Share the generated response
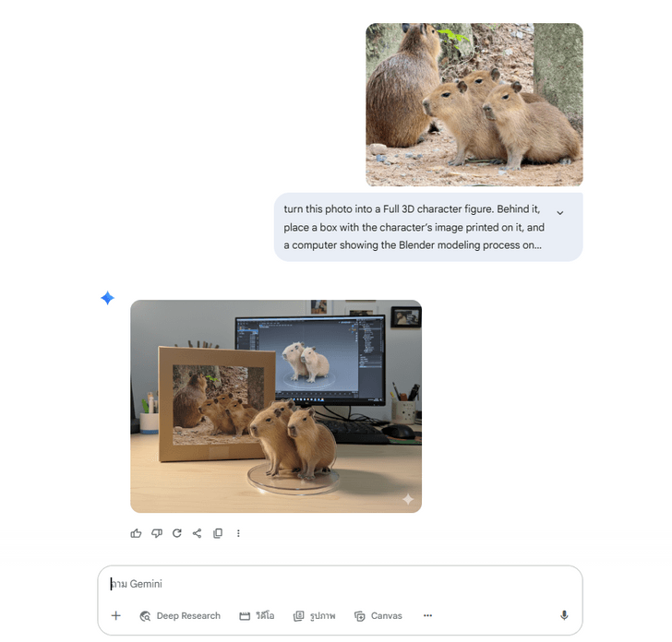Viewport: 672px width, 642px height. click(197, 533)
